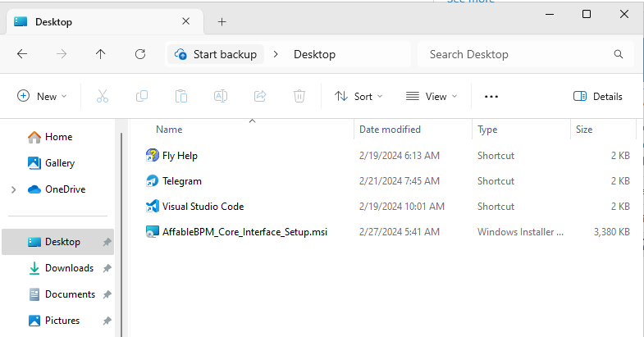
Task: Click Start backup in address bar
Action: (216, 54)
